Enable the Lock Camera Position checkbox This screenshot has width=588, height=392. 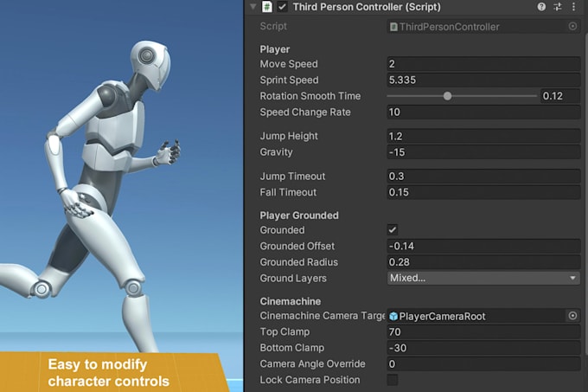tap(393, 380)
